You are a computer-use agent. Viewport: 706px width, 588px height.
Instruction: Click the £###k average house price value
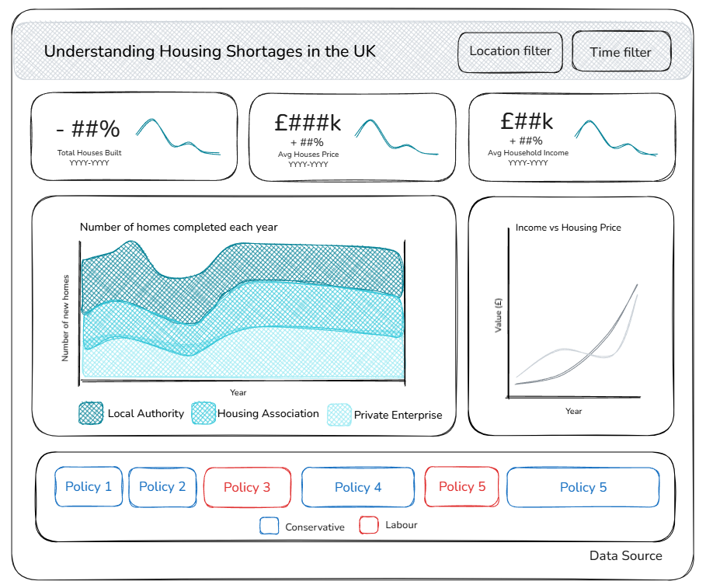308,123
